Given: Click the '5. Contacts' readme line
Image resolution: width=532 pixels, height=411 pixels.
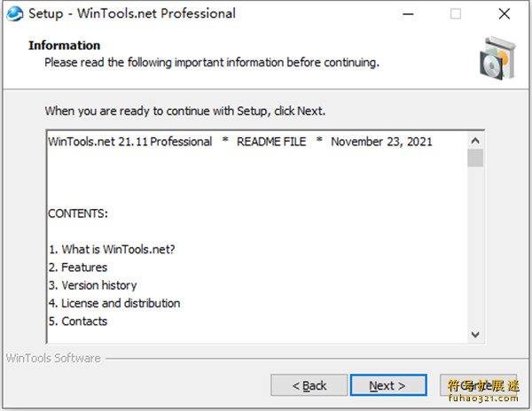Looking at the screenshot, I should click(78, 322).
